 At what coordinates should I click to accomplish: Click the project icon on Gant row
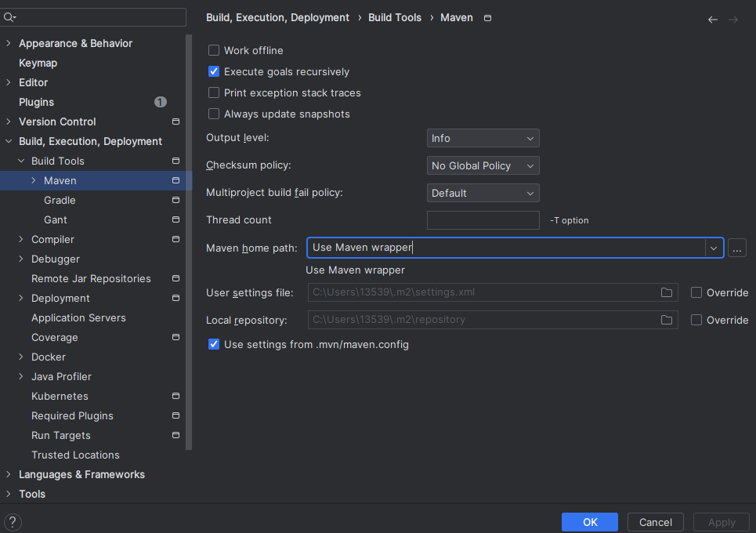tap(176, 219)
